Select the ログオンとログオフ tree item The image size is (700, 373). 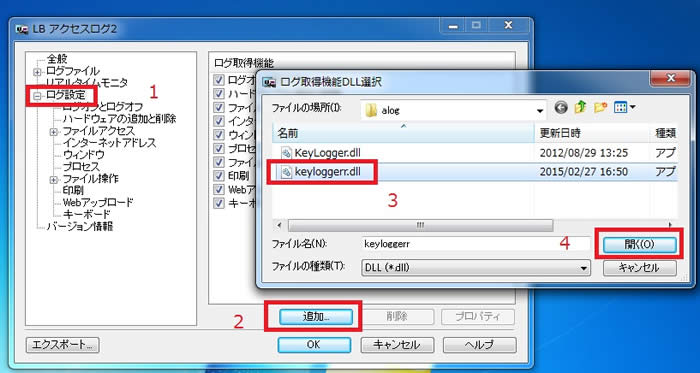[x=103, y=107]
